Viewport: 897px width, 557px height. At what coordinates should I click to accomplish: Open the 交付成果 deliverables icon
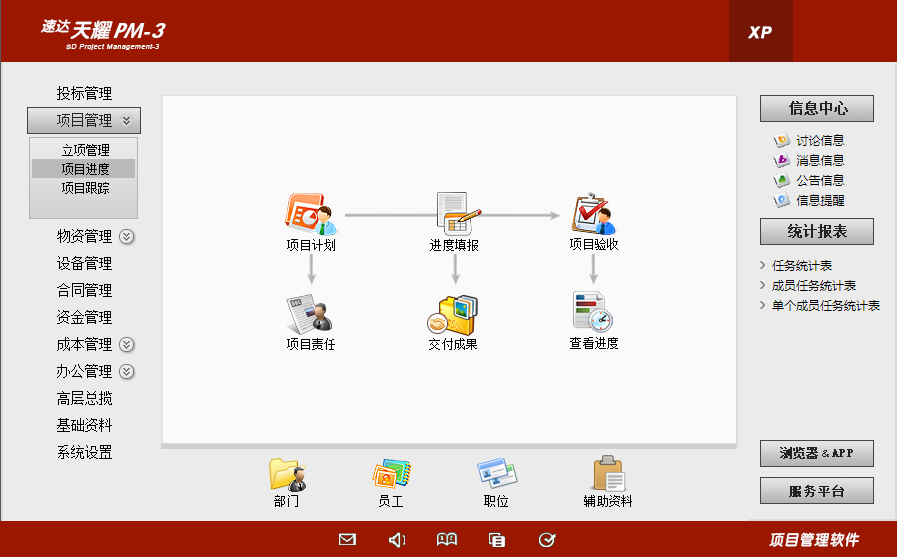click(x=453, y=314)
